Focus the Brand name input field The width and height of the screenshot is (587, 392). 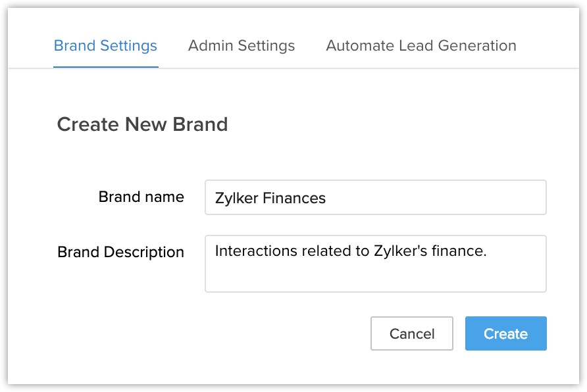[x=375, y=198]
